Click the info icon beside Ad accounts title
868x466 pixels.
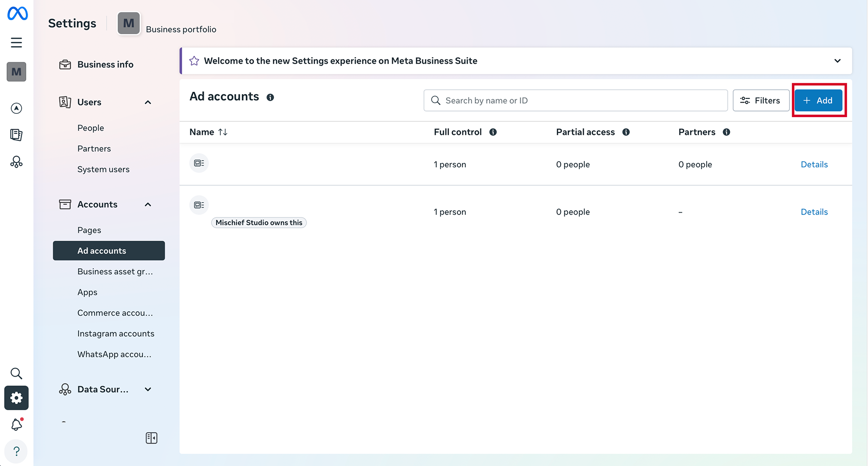270,97
